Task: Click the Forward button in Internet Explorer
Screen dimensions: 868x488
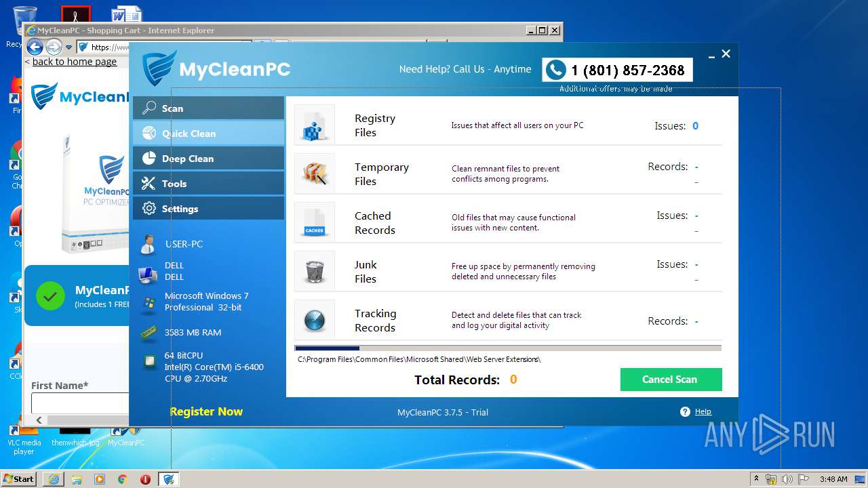Action: coord(54,47)
